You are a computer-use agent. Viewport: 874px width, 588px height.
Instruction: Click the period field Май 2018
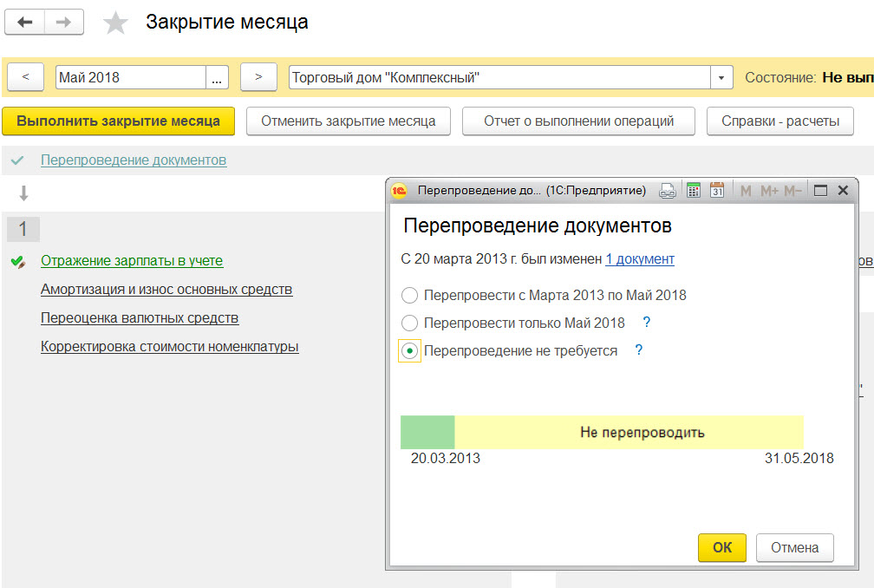[x=130, y=77]
